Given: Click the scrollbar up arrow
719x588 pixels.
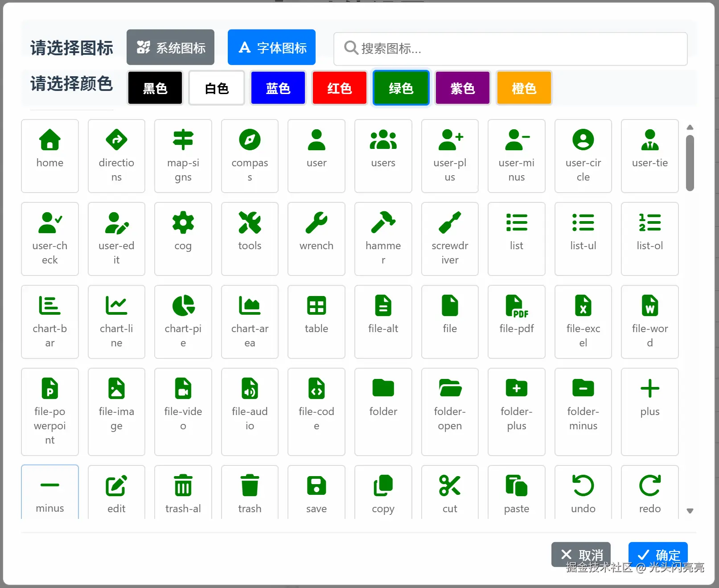Looking at the screenshot, I should [x=690, y=127].
